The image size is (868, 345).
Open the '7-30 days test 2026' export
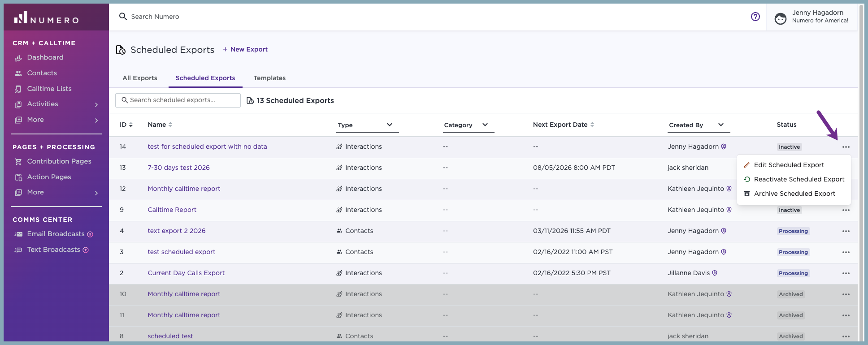(178, 168)
